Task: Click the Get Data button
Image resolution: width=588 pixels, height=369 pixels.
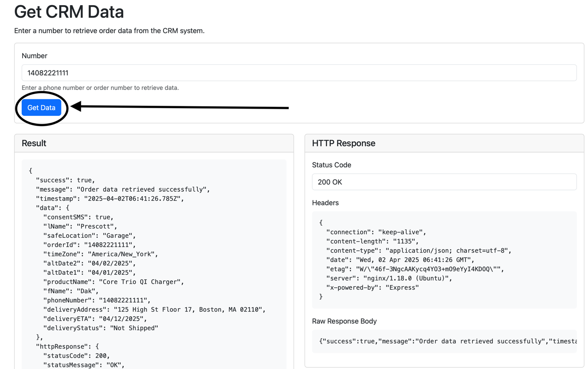Action: tap(41, 108)
